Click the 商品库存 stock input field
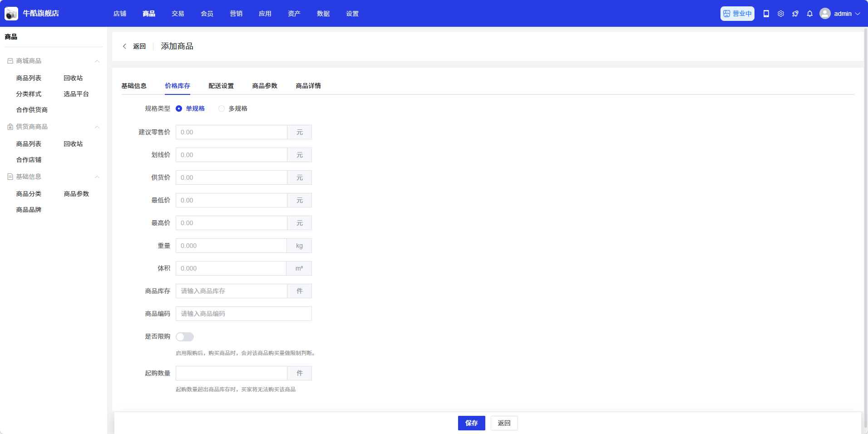The image size is (868, 434). click(x=231, y=291)
